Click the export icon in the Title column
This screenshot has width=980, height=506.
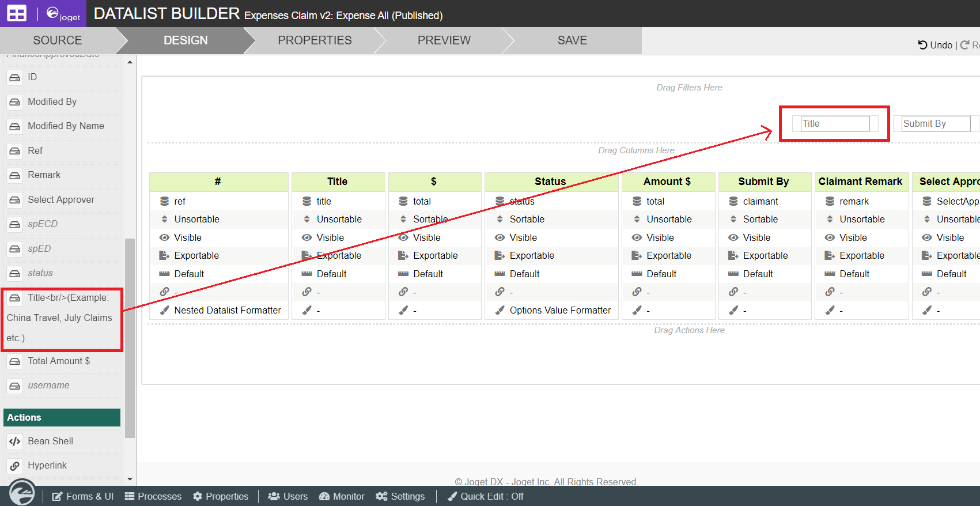click(x=307, y=255)
